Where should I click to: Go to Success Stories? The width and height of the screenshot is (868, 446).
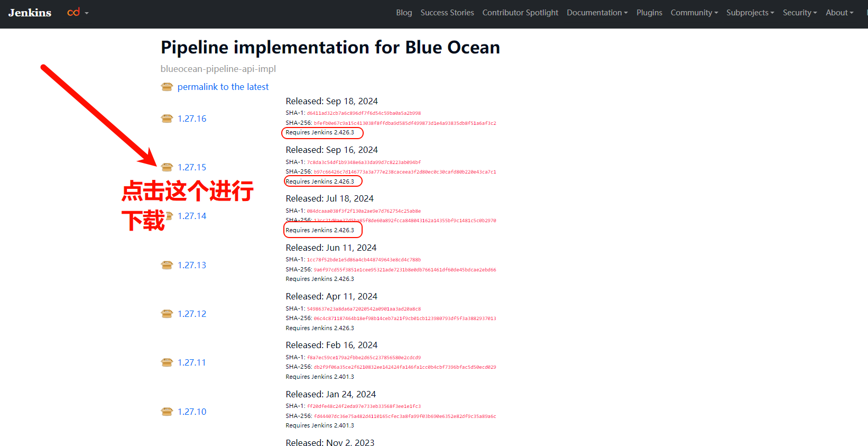[447, 13]
